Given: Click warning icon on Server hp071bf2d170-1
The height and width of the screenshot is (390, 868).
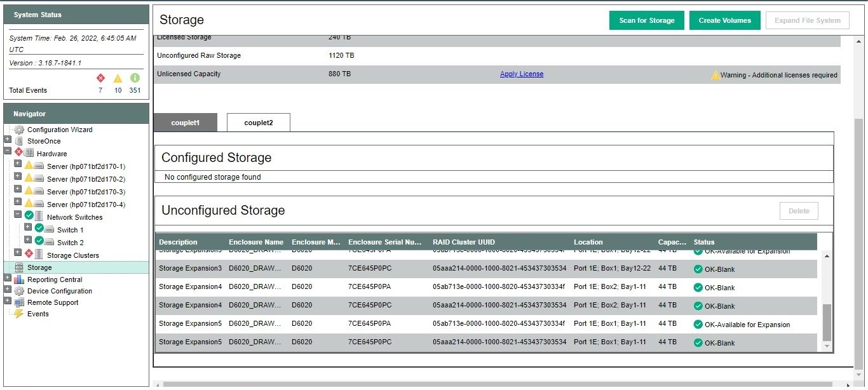Looking at the screenshot, I should coord(29,165).
